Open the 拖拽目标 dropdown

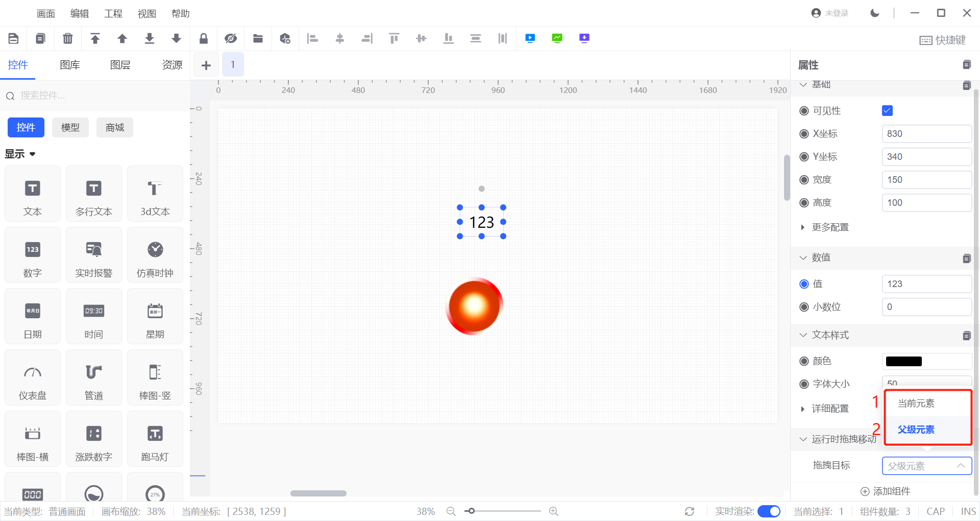[926, 466]
